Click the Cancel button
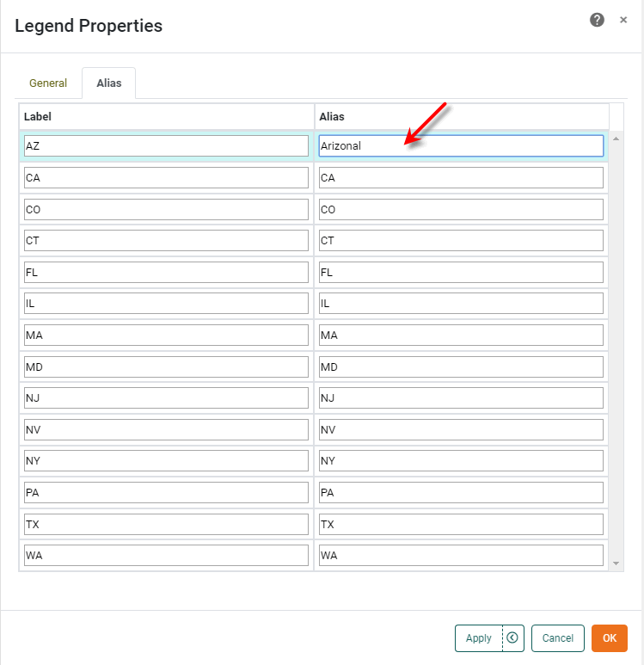 pyautogui.click(x=557, y=637)
